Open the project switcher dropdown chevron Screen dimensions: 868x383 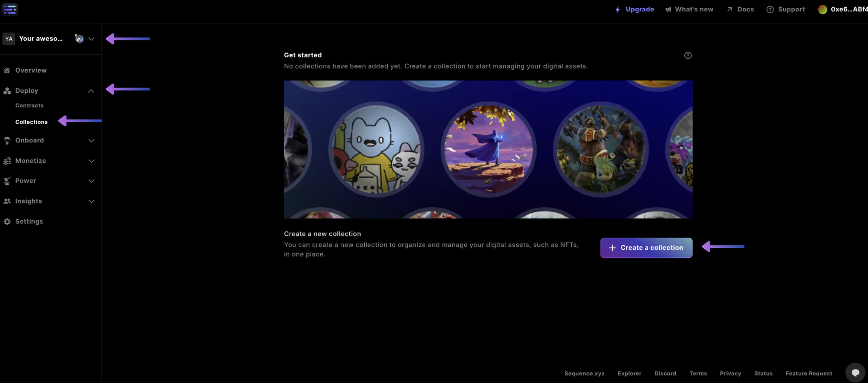click(x=91, y=39)
